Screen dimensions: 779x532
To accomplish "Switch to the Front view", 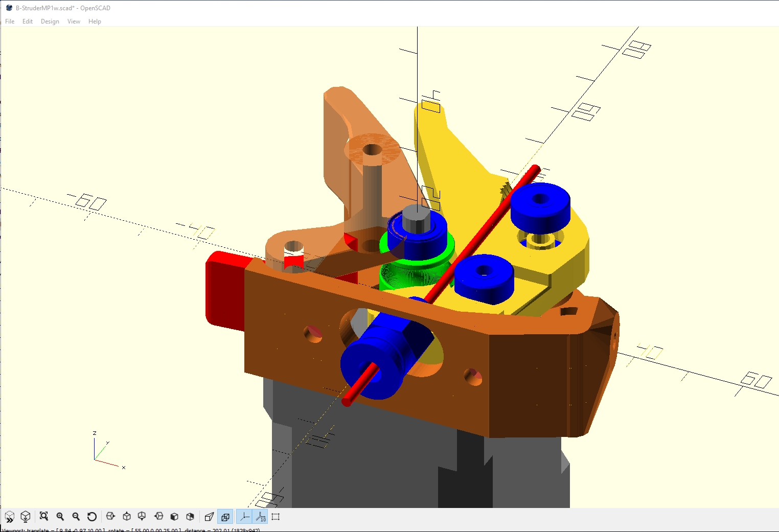I will pyautogui.click(x=174, y=517).
